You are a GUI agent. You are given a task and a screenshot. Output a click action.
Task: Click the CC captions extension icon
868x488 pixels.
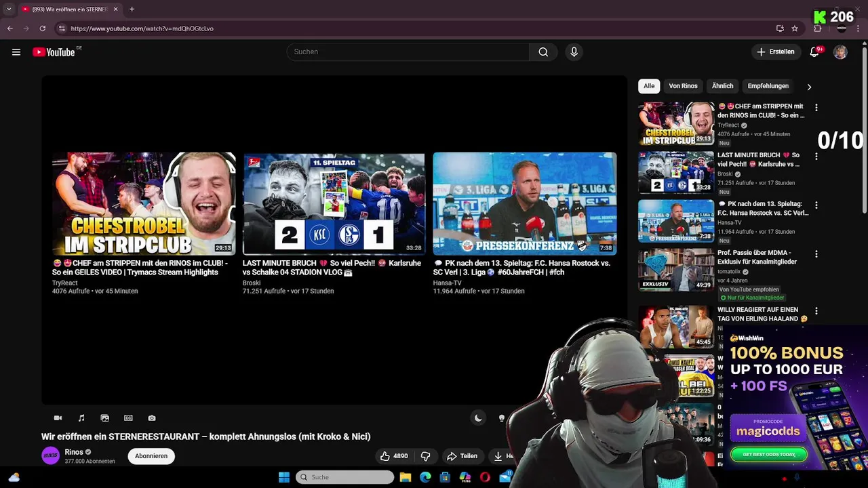pyautogui.click(x=128, y=418)
